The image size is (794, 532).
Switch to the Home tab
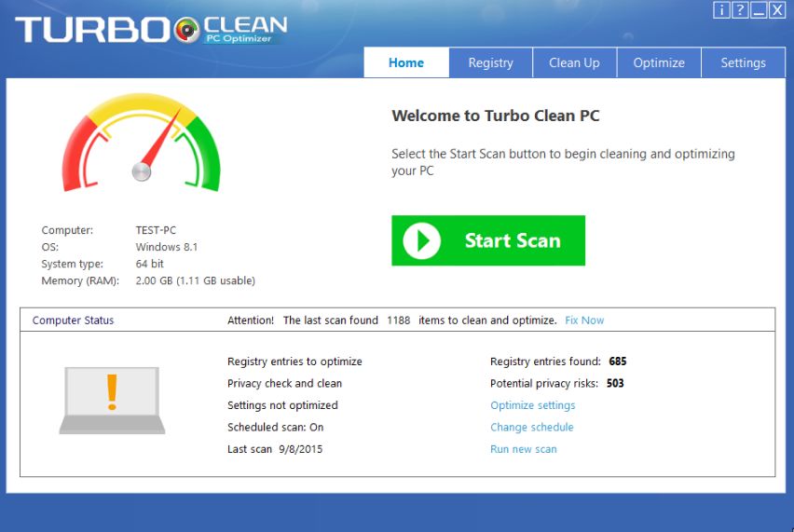tap(406, 62)
